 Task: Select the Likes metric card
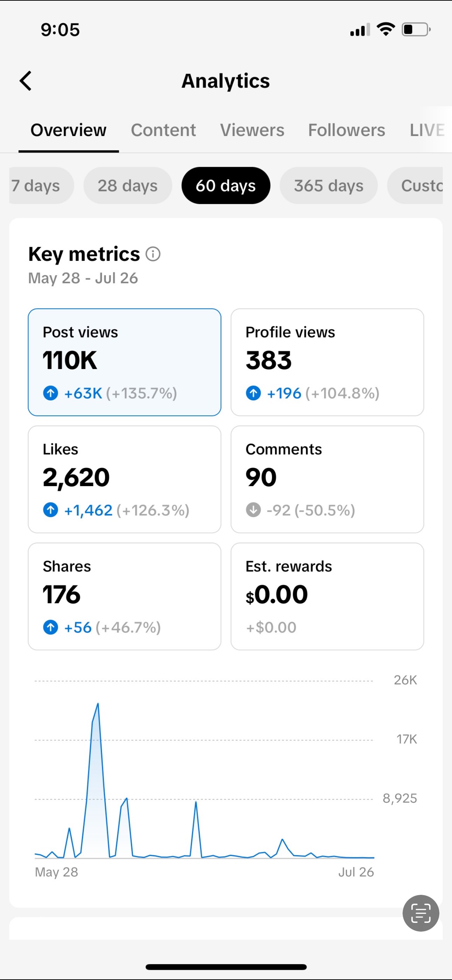[x=124, y=479]
